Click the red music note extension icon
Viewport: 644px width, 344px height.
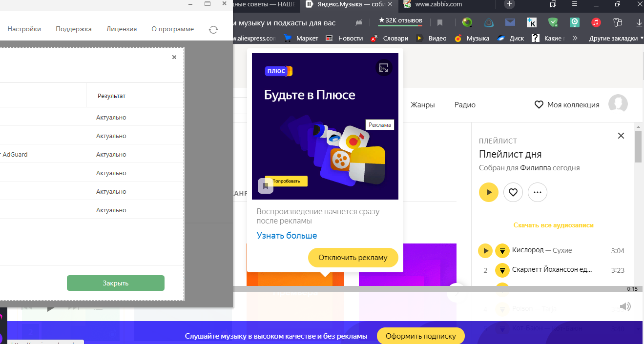(x=596, y=22)
